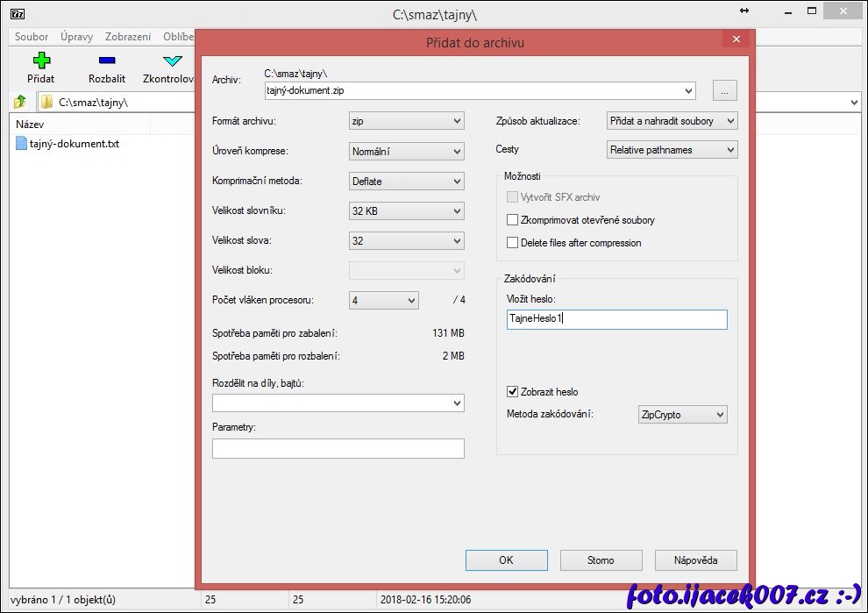
Task: Open the Soubor menu
Action: click(32, 37)
